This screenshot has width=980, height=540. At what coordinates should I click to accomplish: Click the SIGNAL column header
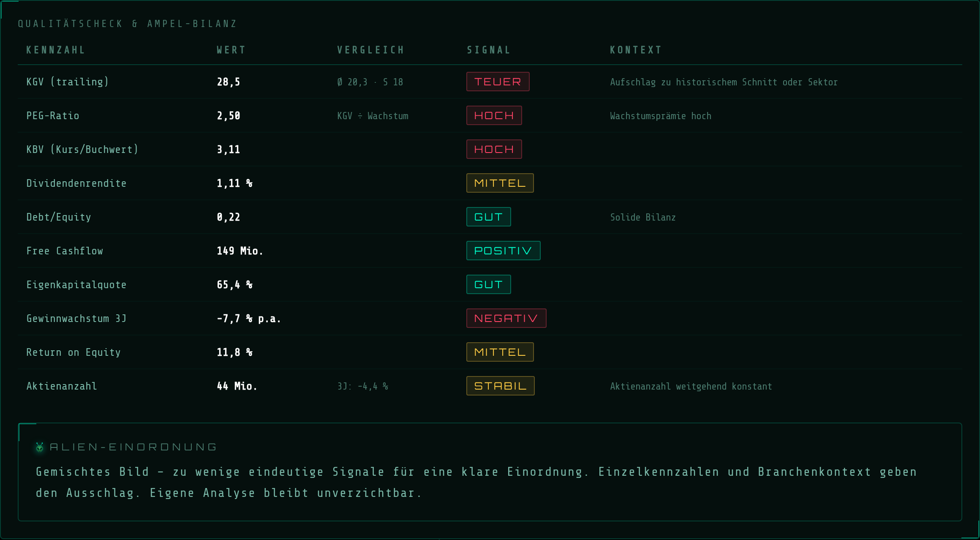point(489,50)
